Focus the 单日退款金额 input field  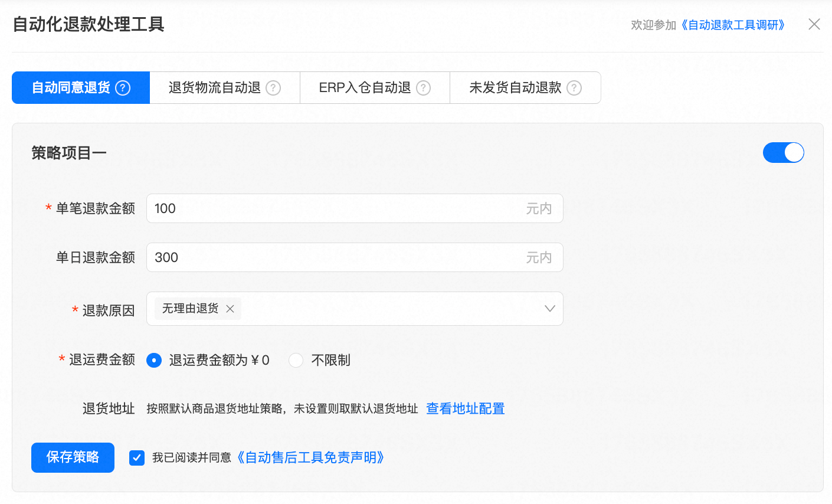[x=336, y=257]
